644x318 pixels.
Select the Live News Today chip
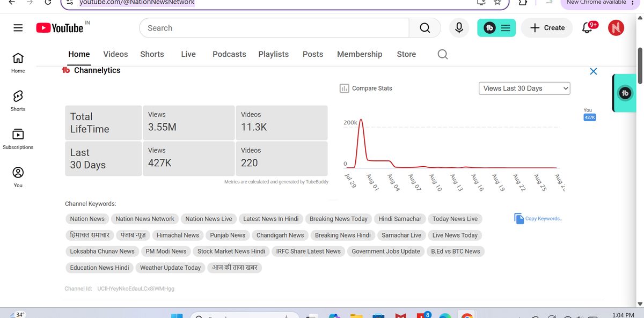pyautogui.click(x=455, y=235)
